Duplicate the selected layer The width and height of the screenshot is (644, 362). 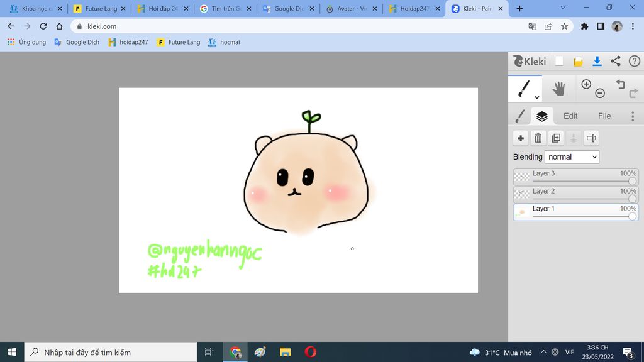coord(556,138)
